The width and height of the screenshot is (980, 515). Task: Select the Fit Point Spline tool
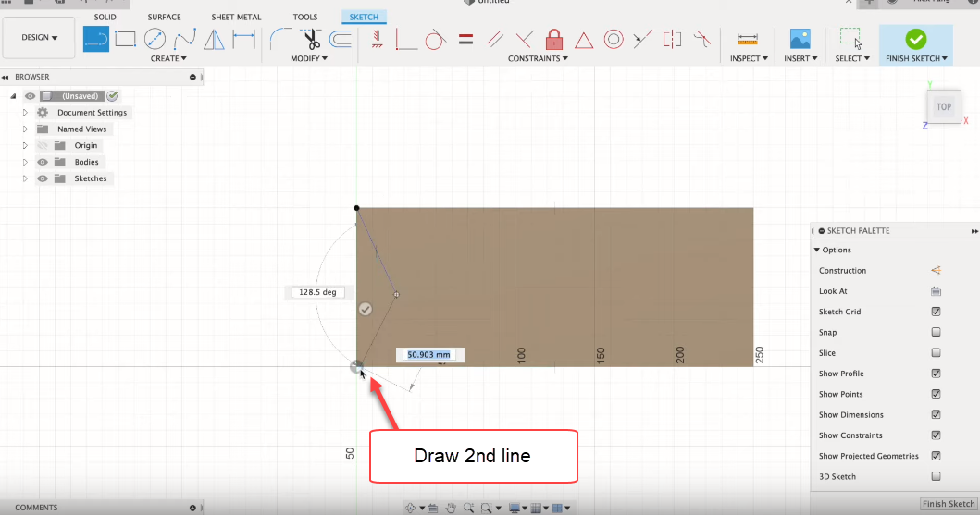(x=184, y=40)
